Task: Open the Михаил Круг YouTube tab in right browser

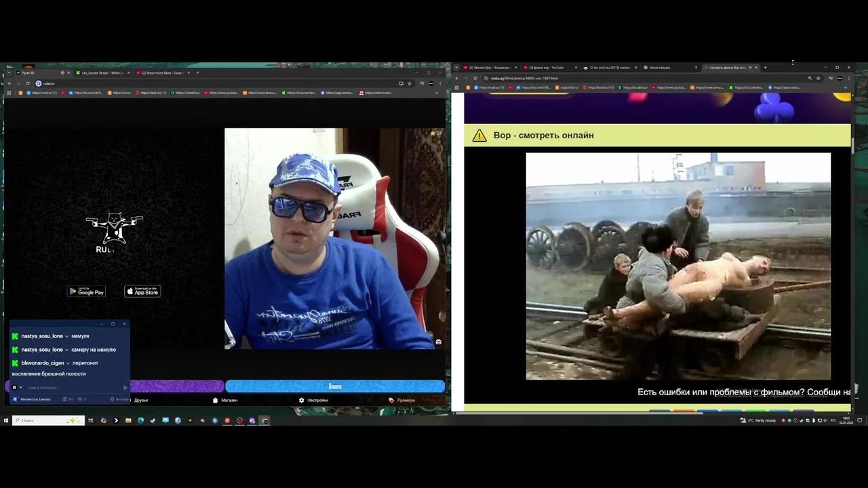Action: [x=490, y=67]
